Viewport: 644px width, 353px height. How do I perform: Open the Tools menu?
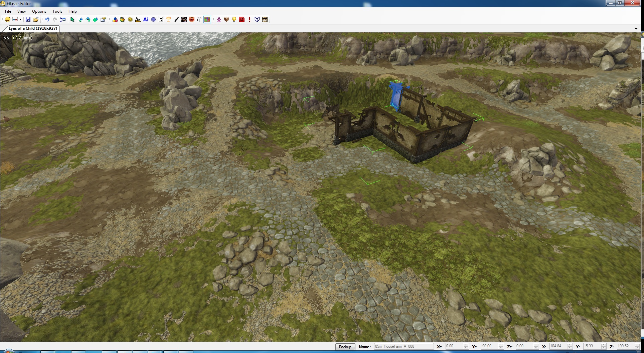coord(57,11)
